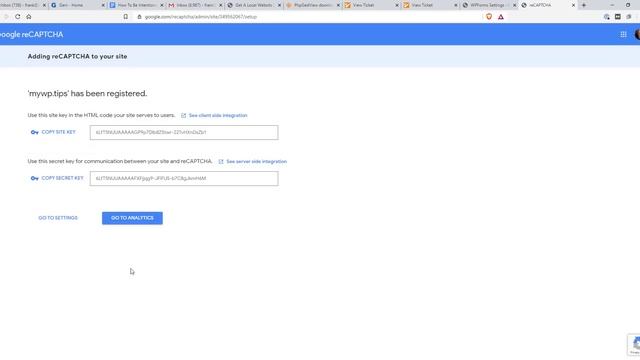Close the reCAPTCHA tab
This screenshot has height=360, width=640.
click(x=573, y=5)
